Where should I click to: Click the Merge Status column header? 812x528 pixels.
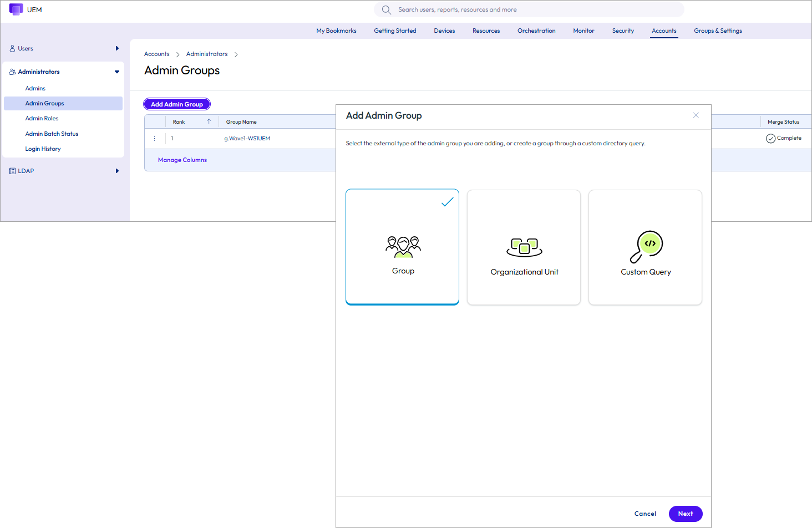tap(783, 122)
